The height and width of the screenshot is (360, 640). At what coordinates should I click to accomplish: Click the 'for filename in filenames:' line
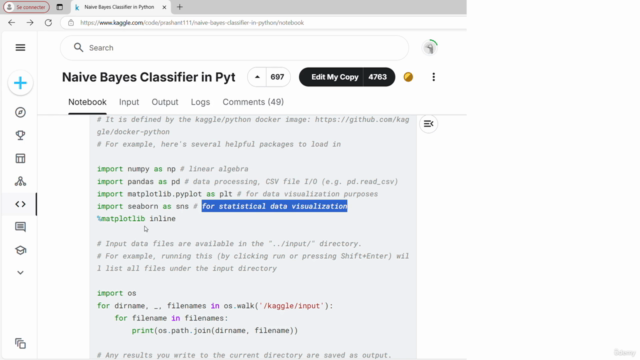[x=171, y=318]
